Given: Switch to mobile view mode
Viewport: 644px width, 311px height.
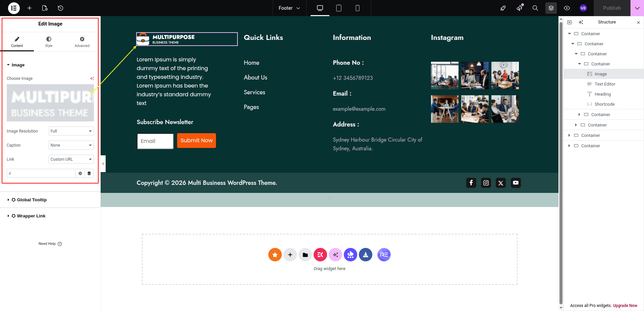Looking at the screenshot, I should click(358, 8).
